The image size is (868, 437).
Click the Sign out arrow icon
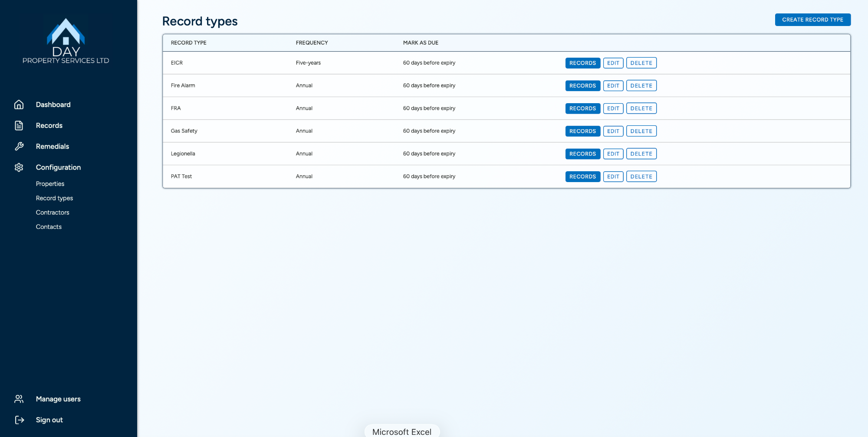tap(19, 420)
